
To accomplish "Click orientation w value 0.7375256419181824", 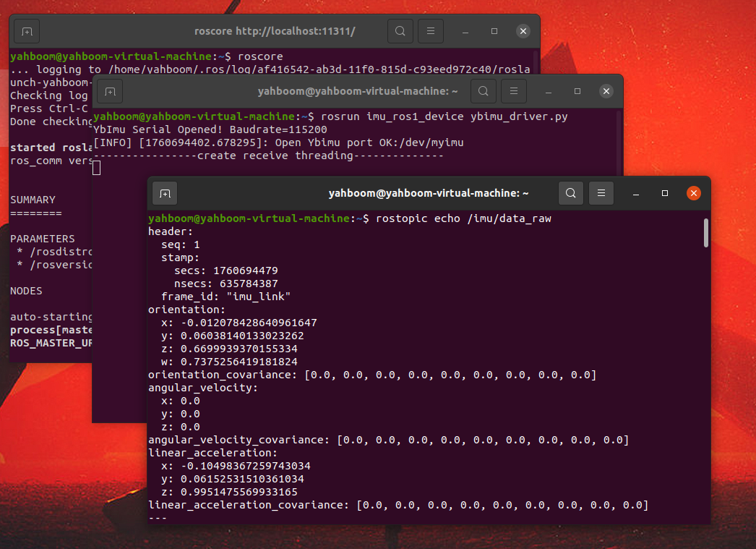I will pyautogui.click(x=239, y=362).
